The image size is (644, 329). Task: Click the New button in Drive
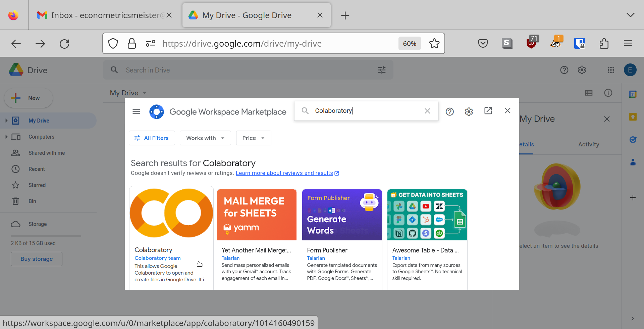click(29, 98)
